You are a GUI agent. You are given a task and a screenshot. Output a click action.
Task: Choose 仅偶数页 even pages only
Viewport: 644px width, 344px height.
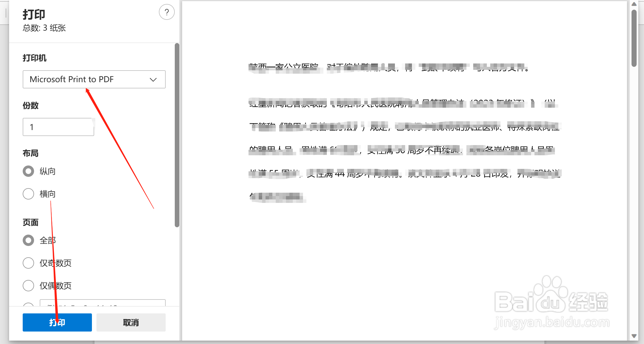click(28, 286)
